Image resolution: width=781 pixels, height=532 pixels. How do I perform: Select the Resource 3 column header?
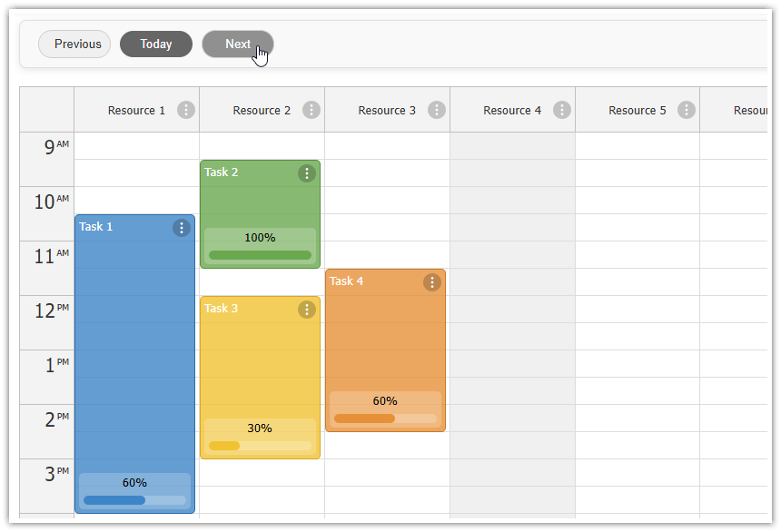pos(387,110)
